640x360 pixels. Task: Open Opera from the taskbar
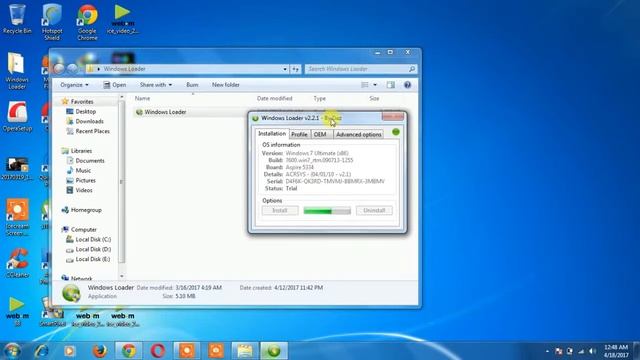tap(158, 351)
